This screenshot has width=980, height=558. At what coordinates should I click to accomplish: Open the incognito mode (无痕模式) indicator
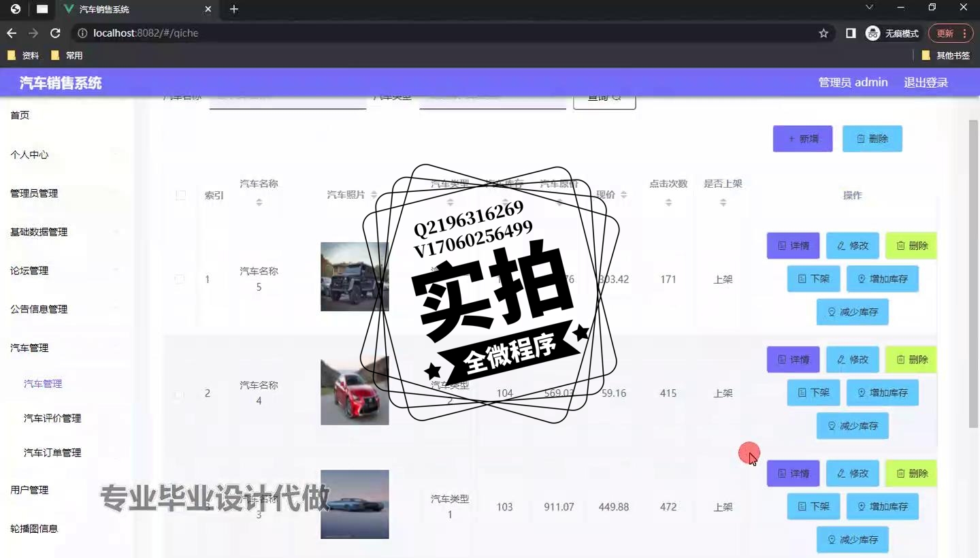click(892, 33)
